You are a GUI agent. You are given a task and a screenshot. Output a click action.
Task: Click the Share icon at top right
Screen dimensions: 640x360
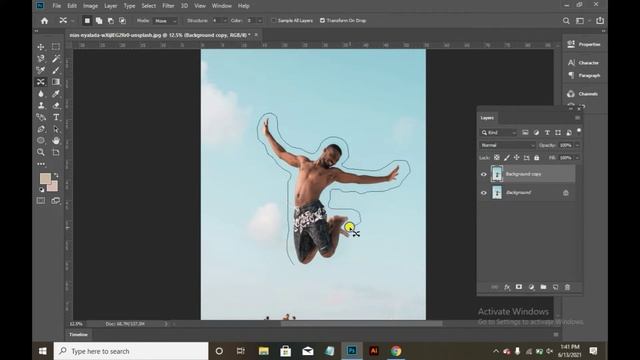click(x=600, y=20)
